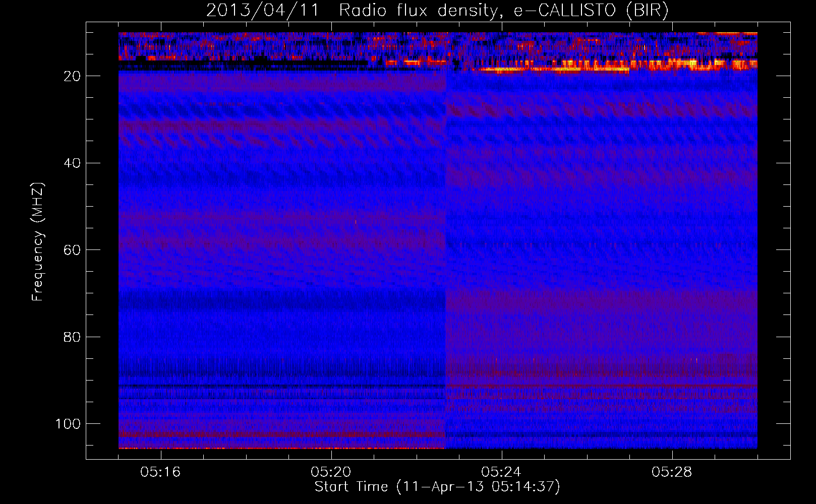Click the 05:16 time tick label
The height and width of the screenshot is (504, 816).
(160, 472)
